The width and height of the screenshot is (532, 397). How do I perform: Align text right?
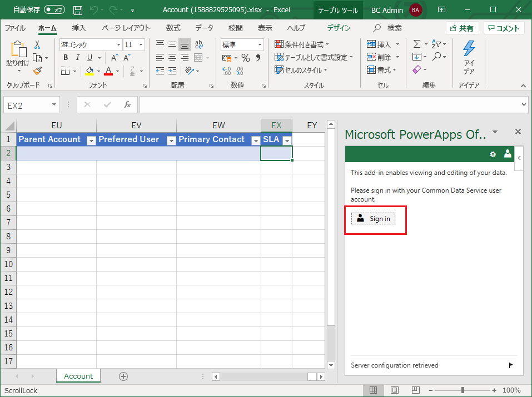coord(185,58)
